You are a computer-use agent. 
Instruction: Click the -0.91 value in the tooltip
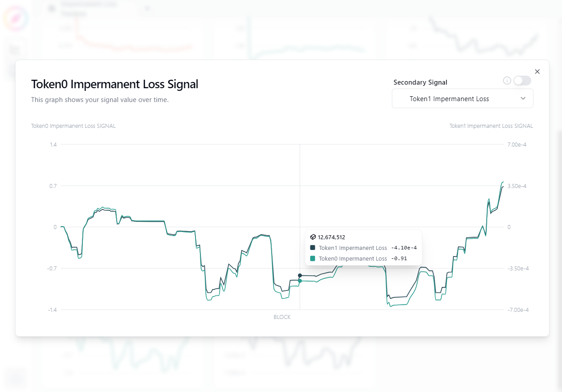(399, 258)
